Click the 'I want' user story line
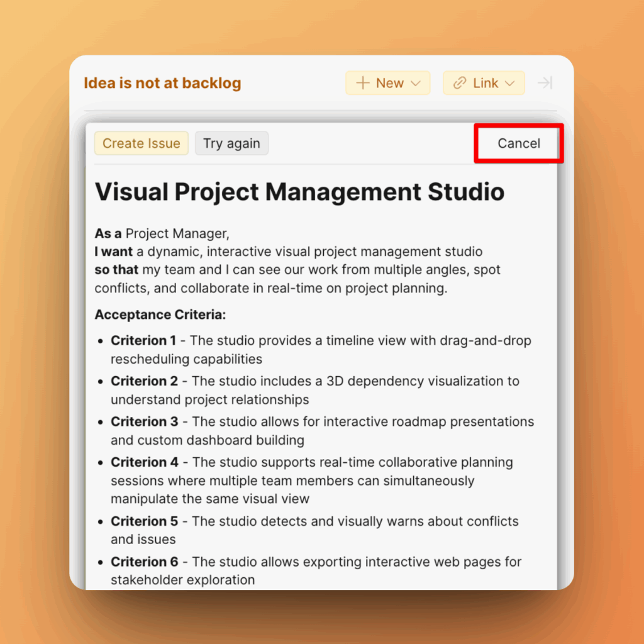This screenshot has width=644, height=644. [289, 252]
